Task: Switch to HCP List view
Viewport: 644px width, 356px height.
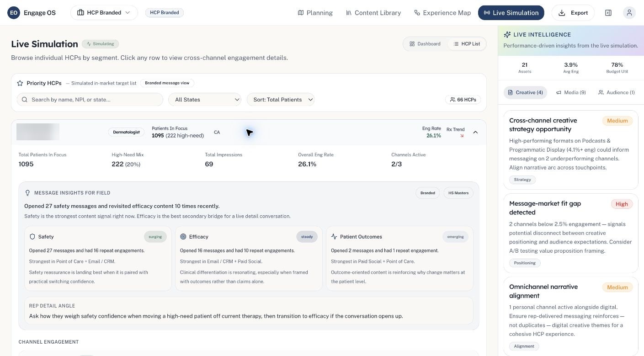Action: click(x=467, y=44)
